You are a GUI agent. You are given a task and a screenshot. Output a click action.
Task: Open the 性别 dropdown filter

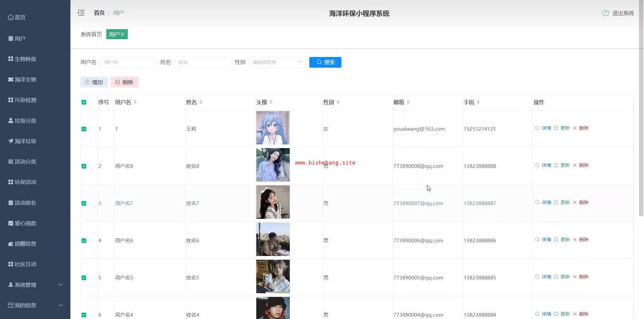[x=277, y=62]
